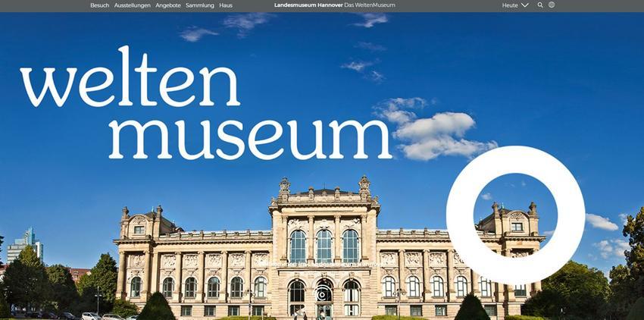
Task: Open the Haus menu
Action: point(226,5)
